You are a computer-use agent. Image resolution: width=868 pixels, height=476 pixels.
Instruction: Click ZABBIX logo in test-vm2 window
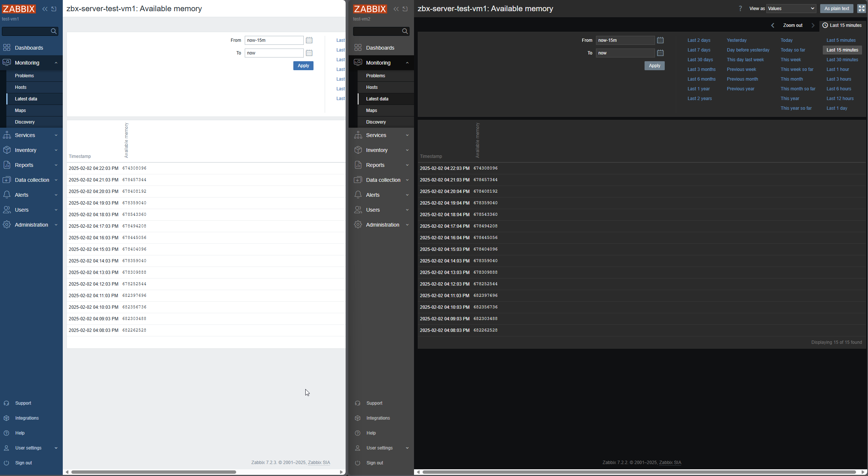coord(370,9)
